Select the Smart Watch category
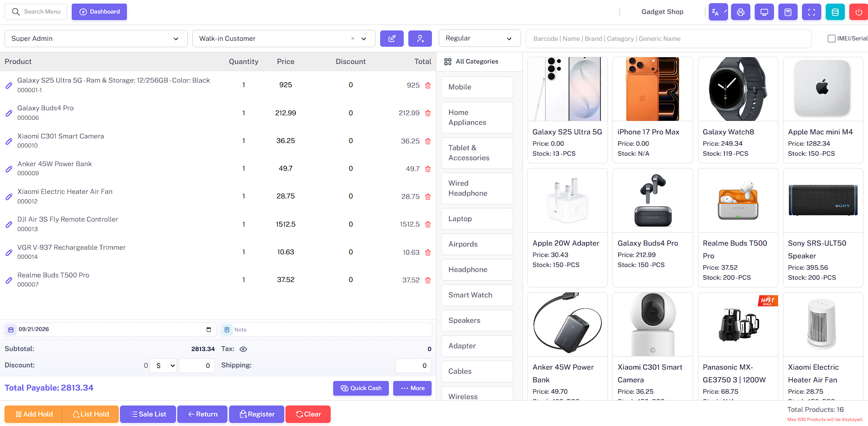868x426 pixels. tap(477, 295)
